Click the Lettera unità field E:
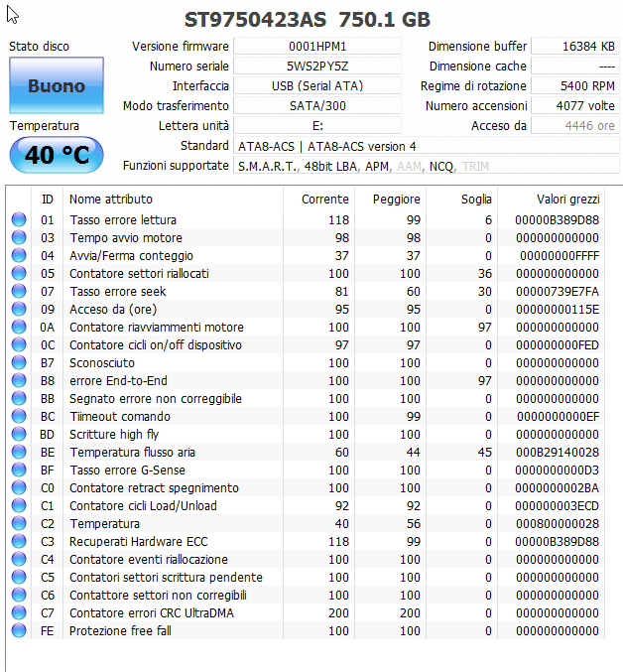The height and width of the screenshot is (672, 623). click(317, 126)
